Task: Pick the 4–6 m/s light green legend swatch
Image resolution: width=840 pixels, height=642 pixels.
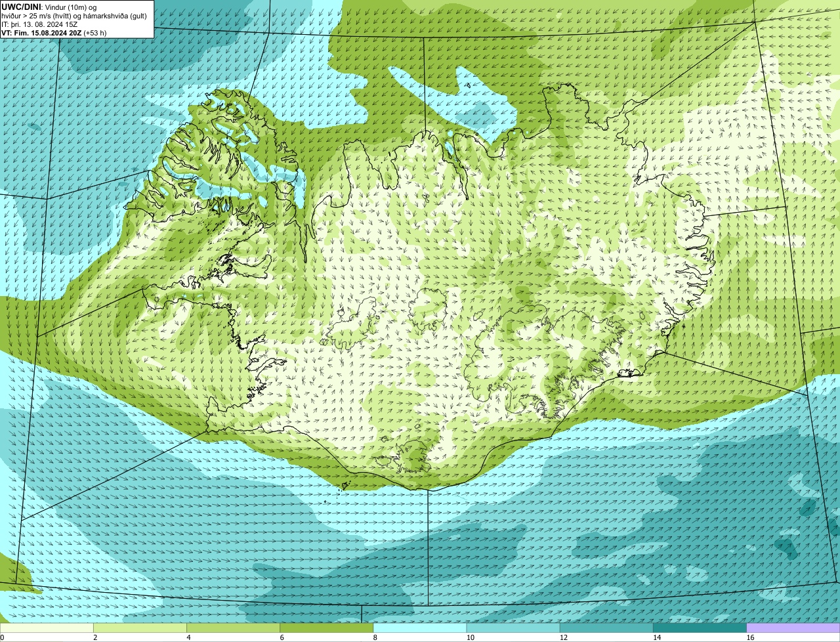Action: [234, 628]
